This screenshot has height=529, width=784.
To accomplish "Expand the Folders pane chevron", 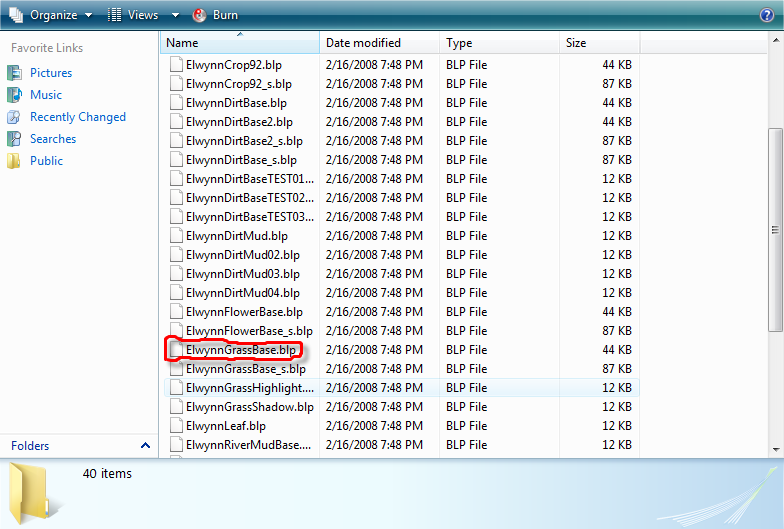I will tap(146, 446).
